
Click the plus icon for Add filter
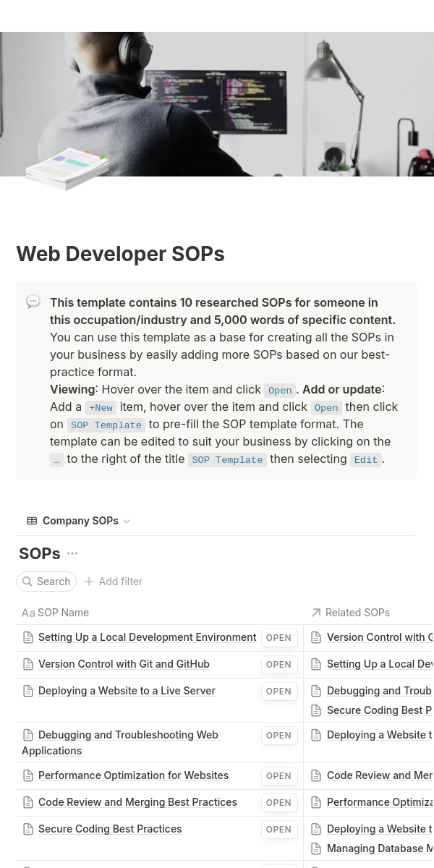click(x=89, y=582)
